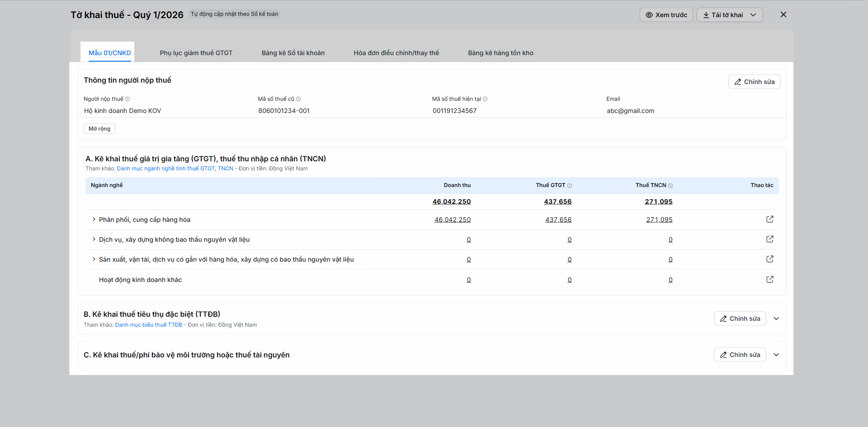This screenshot has height=427, width=868.
Task: Open Danh mục biểu thuế TTĐB link
Action: (x=149, y=325)
